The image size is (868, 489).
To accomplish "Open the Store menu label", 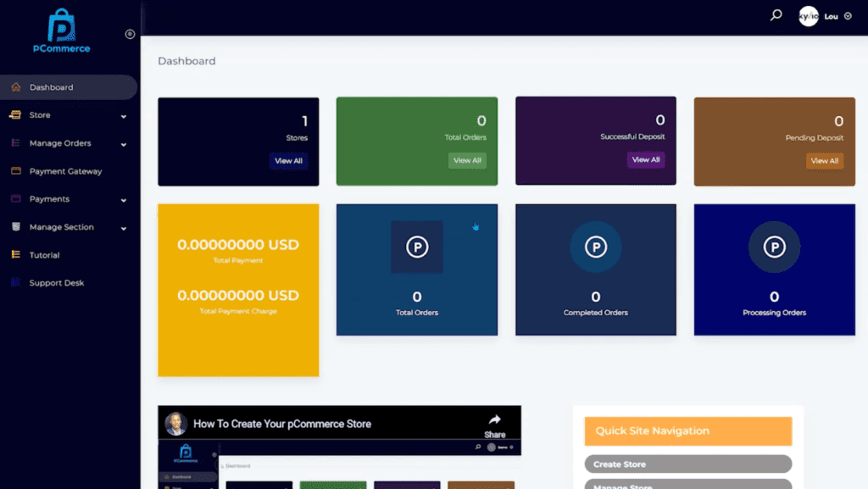I will [40, 115].
